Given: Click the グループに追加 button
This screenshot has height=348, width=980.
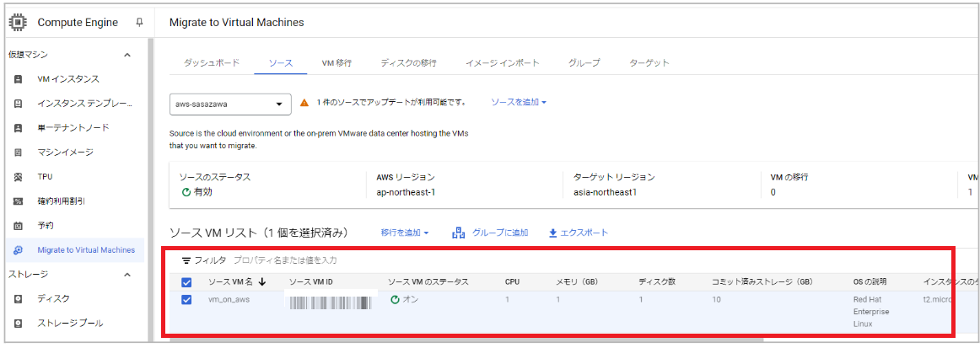Looking at the screenshot, I should click(x=490, y=233).
